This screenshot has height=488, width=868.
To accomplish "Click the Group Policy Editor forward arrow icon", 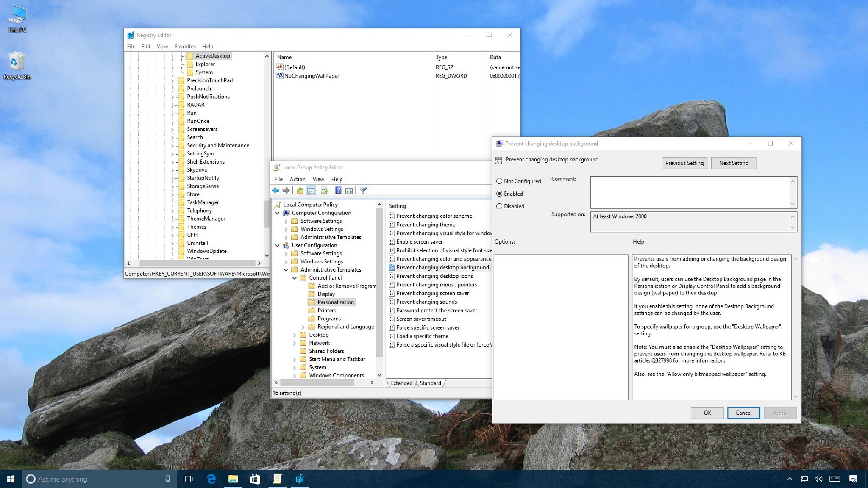I will pos(286,191).
